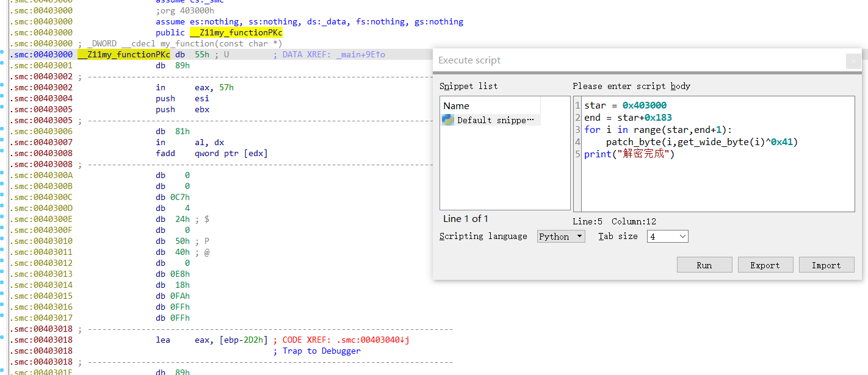Click the 'Please enter script body' label
868x375 pixels.
point(631,86)
